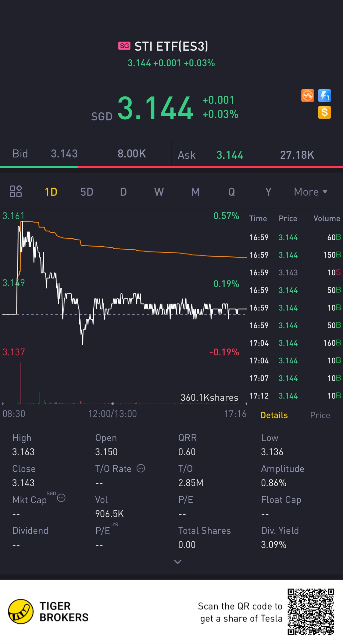Tap the trade with volume 150B

(x=295, y=255)
